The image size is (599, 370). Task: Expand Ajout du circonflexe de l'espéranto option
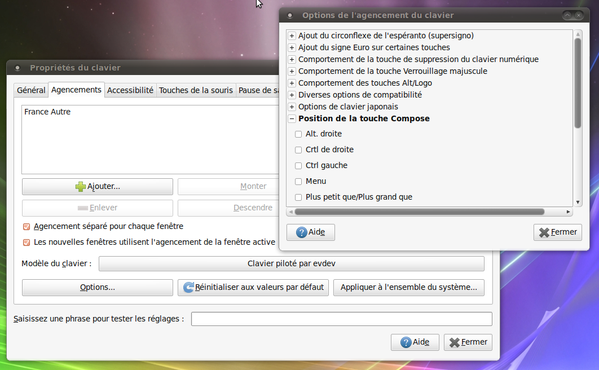point(291,36)
